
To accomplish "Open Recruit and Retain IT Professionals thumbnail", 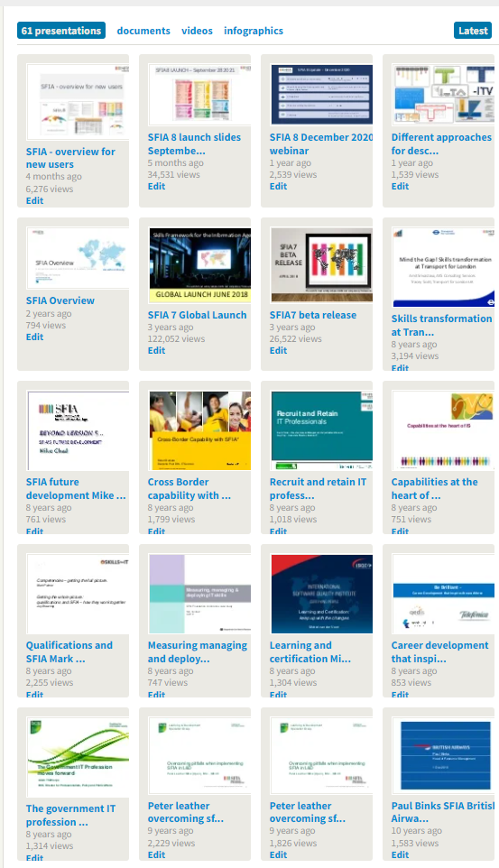I will pyautogui.click(x=321, y=430).
